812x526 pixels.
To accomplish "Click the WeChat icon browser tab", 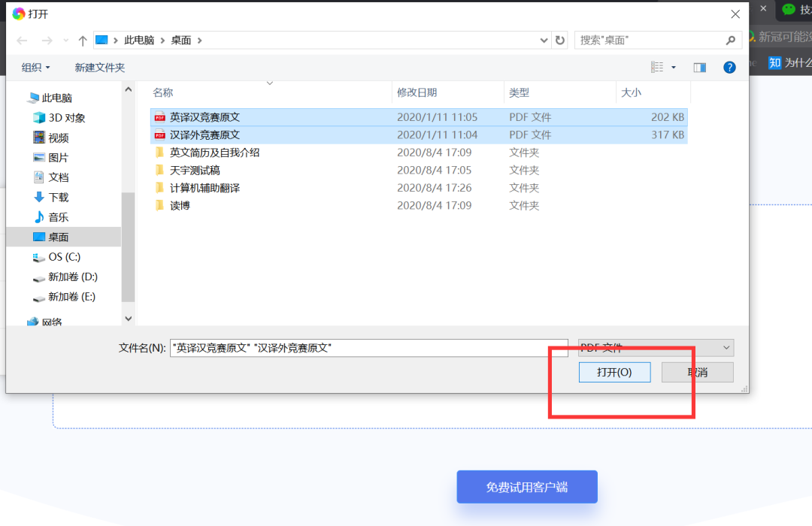I will coord(789,9).
